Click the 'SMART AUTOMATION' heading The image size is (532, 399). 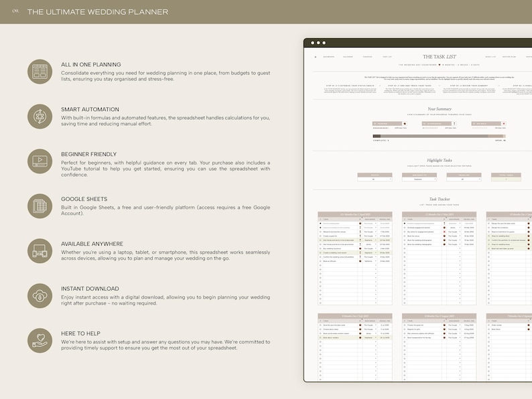click(90, 110)
